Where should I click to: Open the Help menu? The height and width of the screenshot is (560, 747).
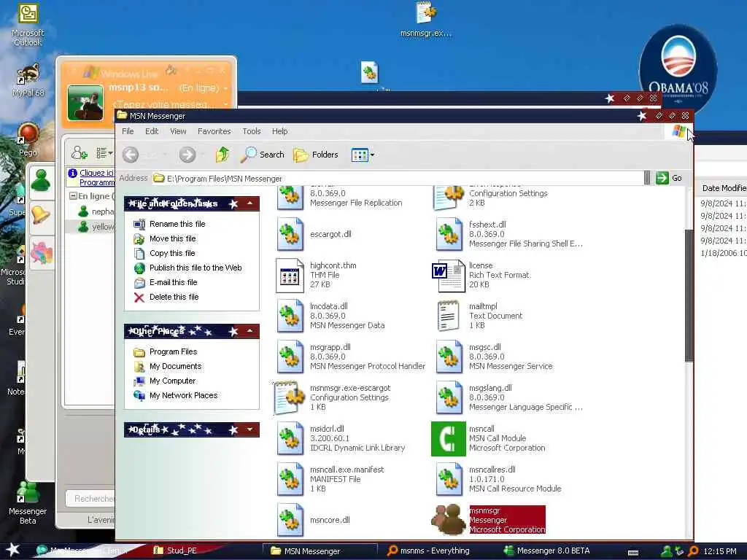point(279,131)
